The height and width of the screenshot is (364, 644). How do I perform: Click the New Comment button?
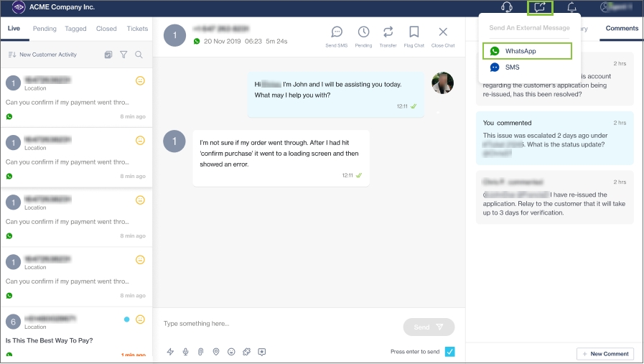605,354
